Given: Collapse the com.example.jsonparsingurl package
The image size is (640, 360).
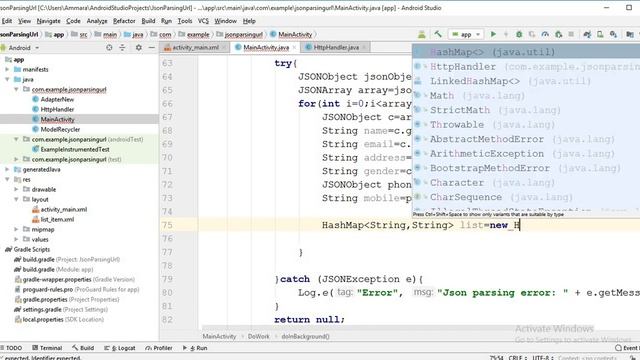Looking at the screenshot, I should (16, 89).
